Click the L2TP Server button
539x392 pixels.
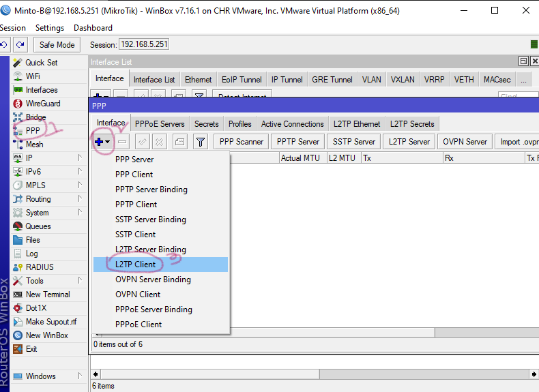[x=409, y=142]
